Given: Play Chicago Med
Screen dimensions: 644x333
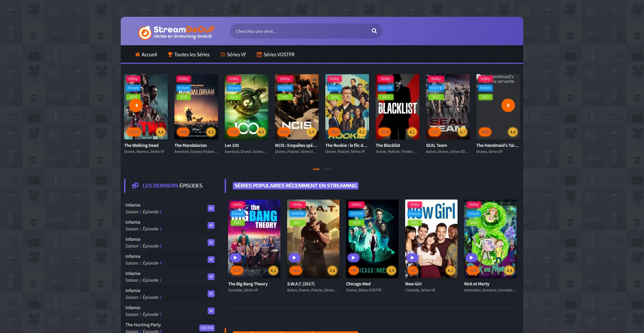Looking at the screenshot, I should 353,258.
